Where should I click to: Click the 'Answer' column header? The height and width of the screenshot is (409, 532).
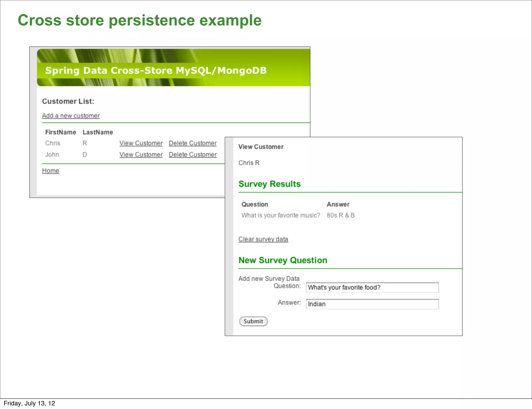pos(338,204)
